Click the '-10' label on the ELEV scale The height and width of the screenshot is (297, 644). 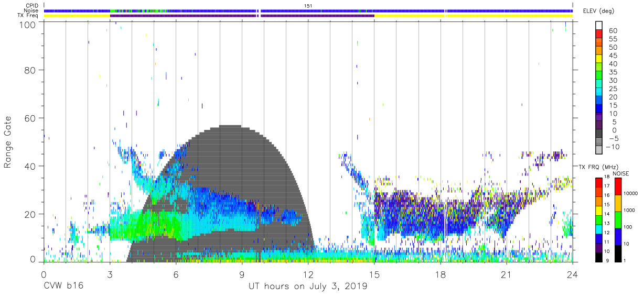click(613, 147)
